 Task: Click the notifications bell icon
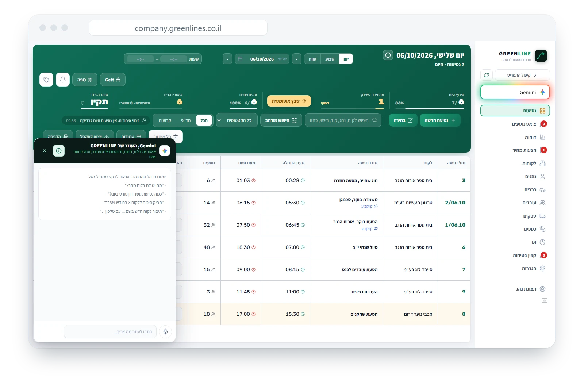[x=63, y=80]
